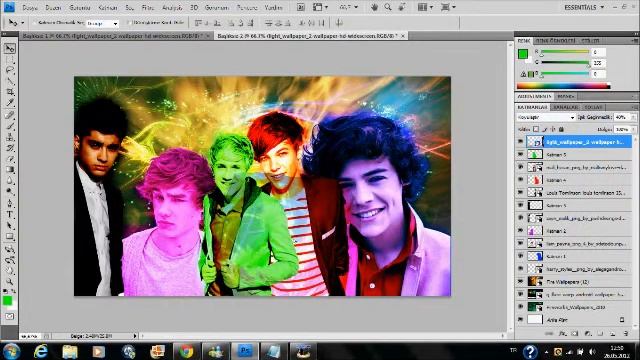Open the status bar info arrow
Screen dimensions: 640x360
135,336
